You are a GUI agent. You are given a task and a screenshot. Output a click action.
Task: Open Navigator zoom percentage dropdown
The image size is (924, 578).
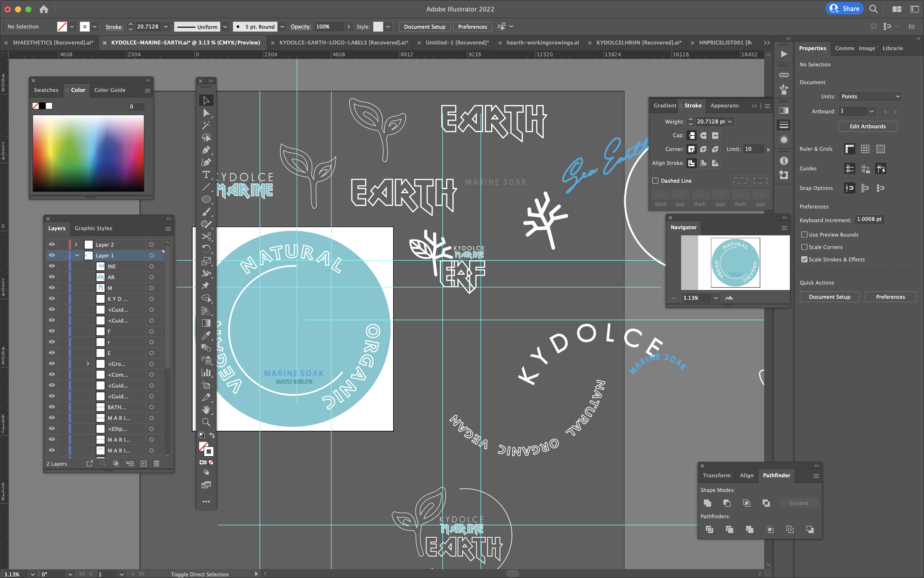tap(716, 298)
